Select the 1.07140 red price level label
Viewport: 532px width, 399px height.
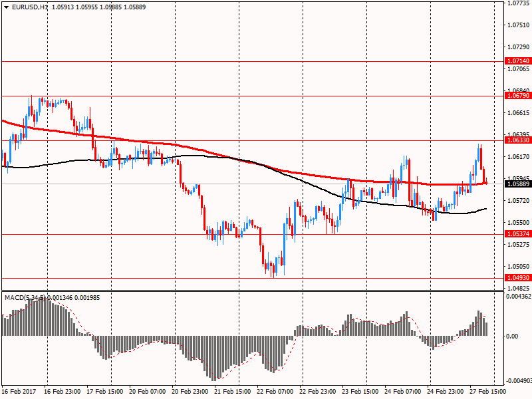518,61
